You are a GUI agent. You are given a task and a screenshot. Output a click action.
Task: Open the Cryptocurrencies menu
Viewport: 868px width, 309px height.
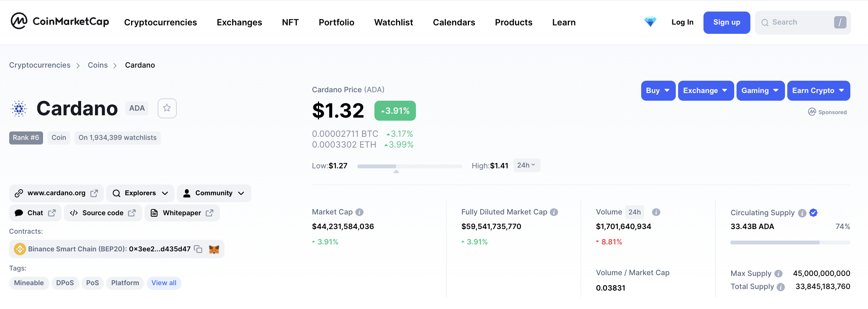click(x=160, y=22)
